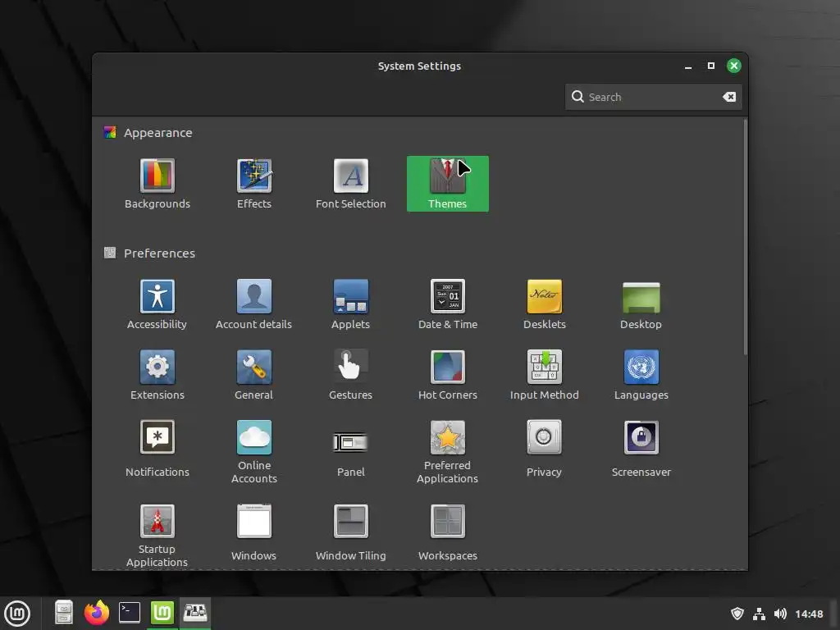This screenshot has height=630, width=840.
Task: Open Window Tiling settings
Action: (351, 532)
